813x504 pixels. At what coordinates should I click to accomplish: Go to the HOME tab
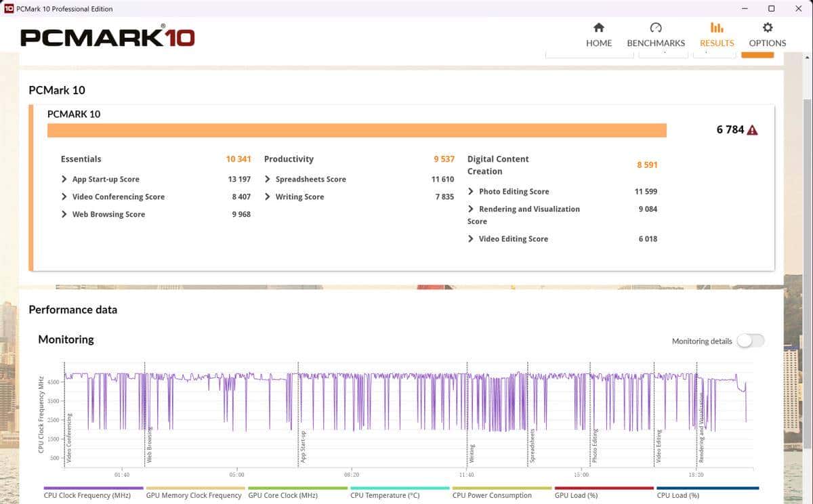coord(599,43)
